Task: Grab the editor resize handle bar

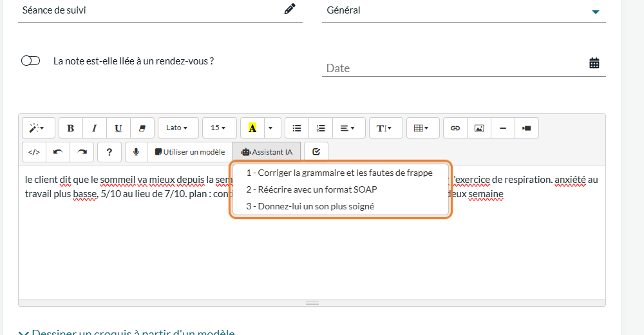Action: point(312,303)
